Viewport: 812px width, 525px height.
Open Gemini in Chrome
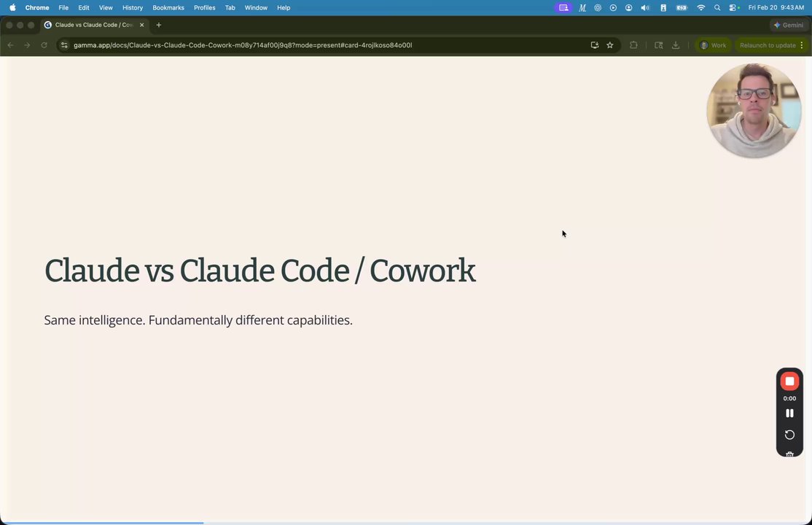tap(788, 25)
